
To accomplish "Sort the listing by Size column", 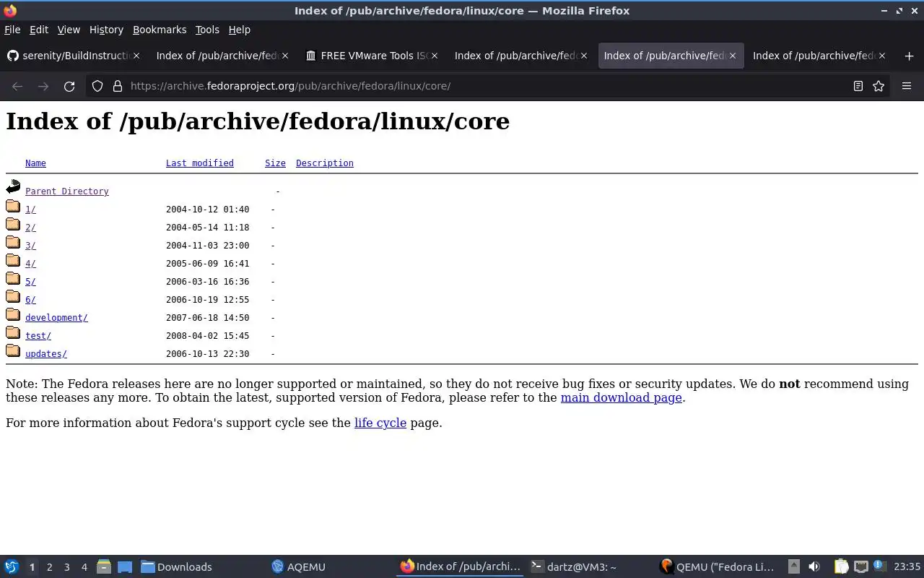I will (x=275, y=163).
